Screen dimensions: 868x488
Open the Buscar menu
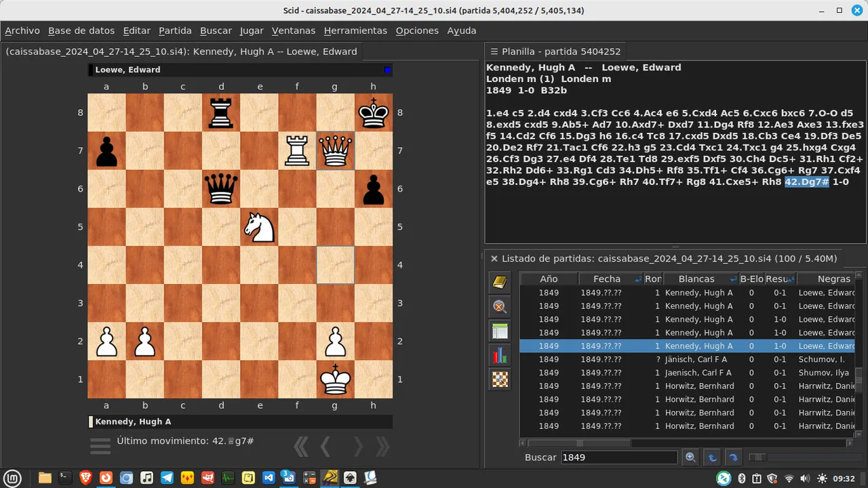click(216, 30)
